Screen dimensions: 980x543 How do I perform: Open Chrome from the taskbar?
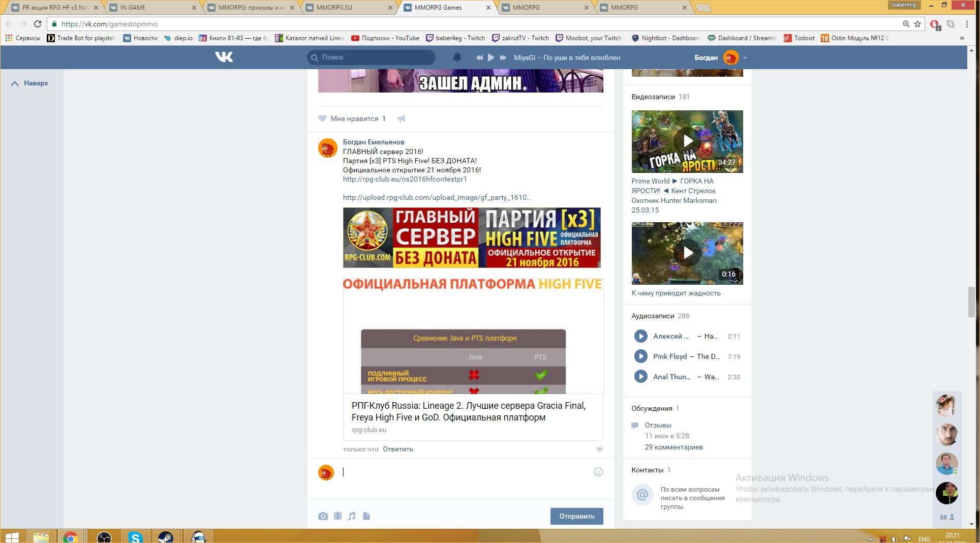pos(70,537)
